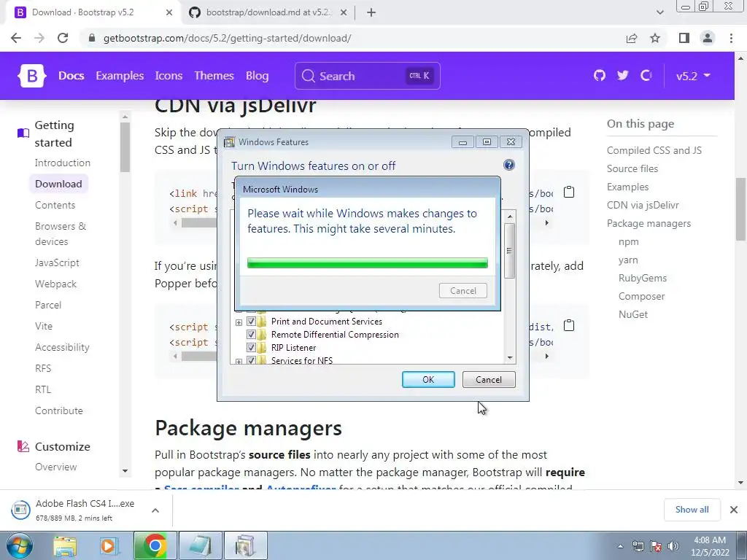The image size is (747, 560).
Task: Click the Windows Features help icon
Action: (x=508, y=165)
